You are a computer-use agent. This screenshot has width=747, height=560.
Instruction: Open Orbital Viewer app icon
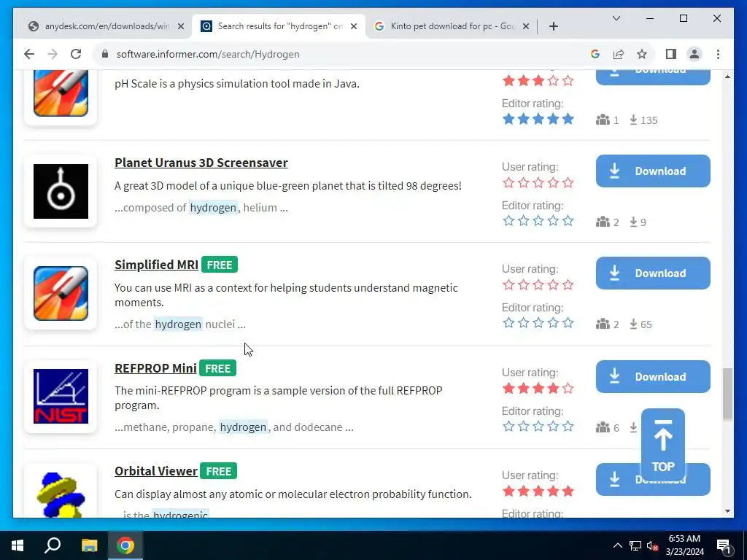61,495
